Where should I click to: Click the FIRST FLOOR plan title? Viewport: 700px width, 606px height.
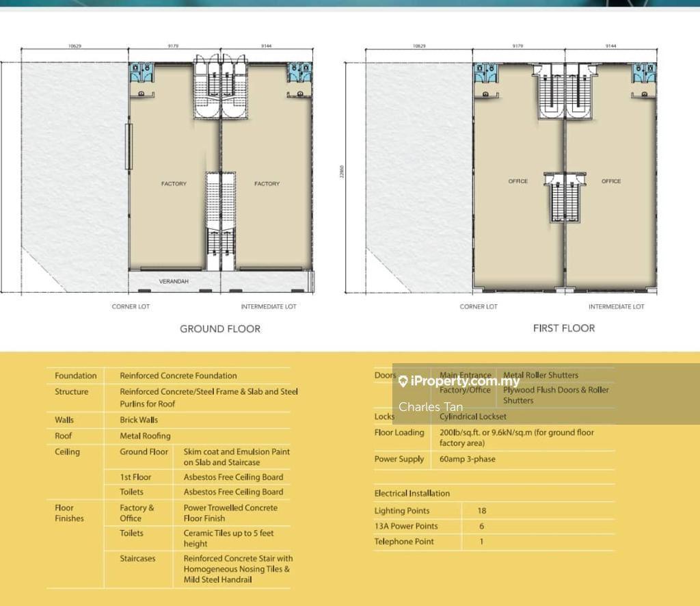564,328
